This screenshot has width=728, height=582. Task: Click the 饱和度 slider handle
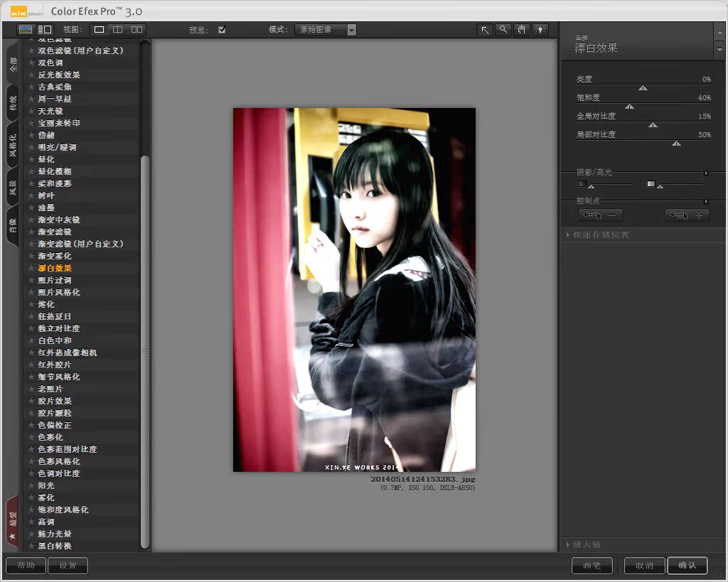click(x=629, y=107)
